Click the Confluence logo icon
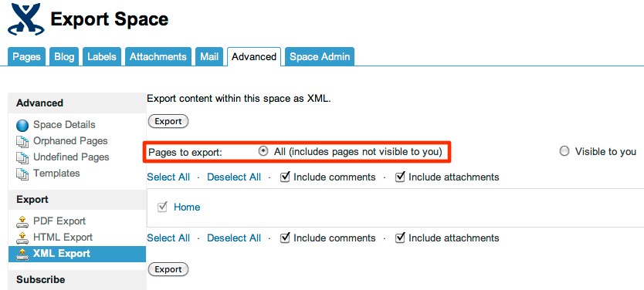 (x=25, y=19)
